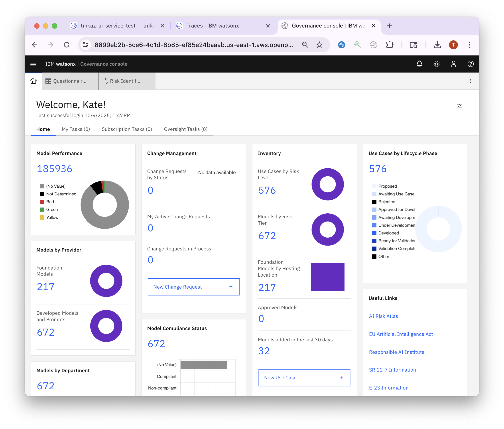Click the help question mark icon
Viewport: 504px width, 429px height.
(x=471, y=64)
